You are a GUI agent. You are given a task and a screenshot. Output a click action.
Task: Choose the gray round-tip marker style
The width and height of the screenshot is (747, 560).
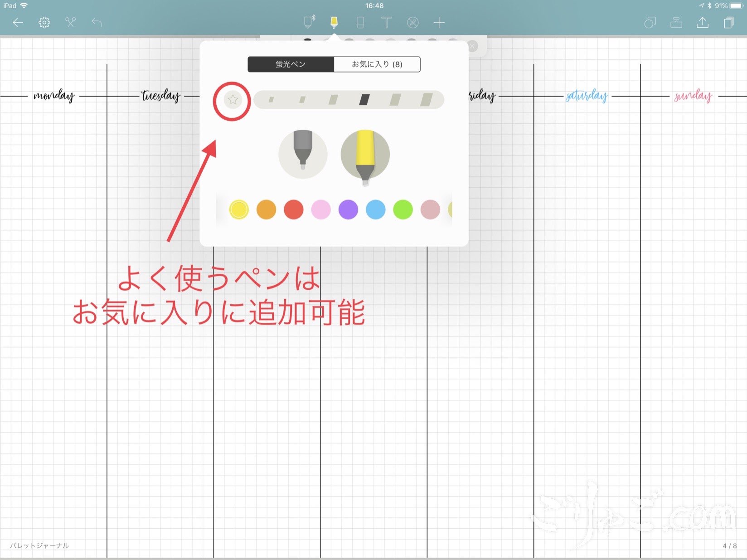pos(303,154)
